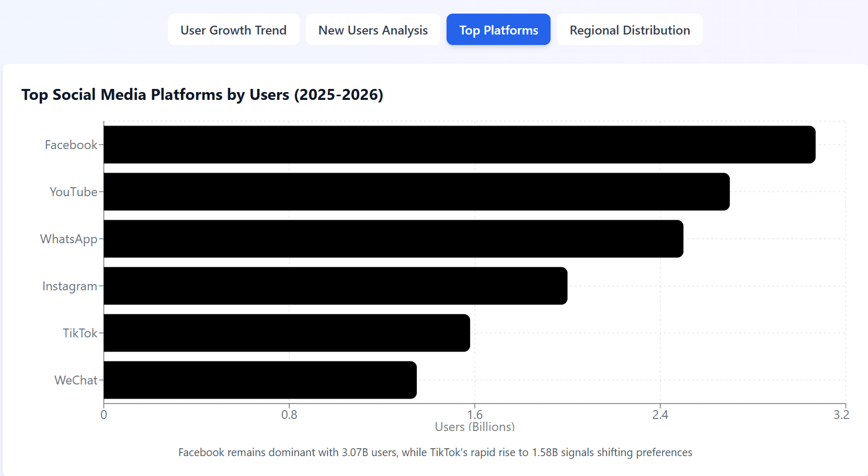Viewport: 868px width, 476px height.
Task: Go to the Regional Distribution tab
Action: pyautogui.click(x=630, y=30)
